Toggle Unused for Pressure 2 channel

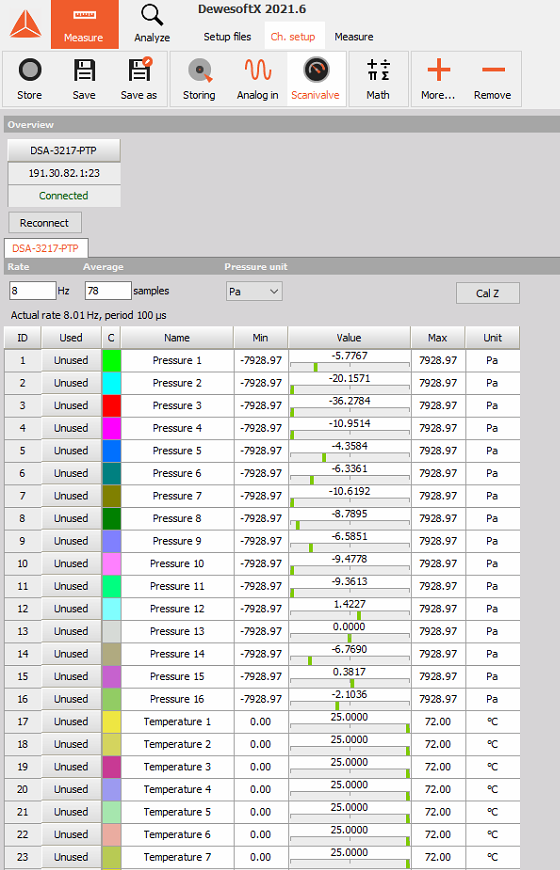[x=71, y=383]
